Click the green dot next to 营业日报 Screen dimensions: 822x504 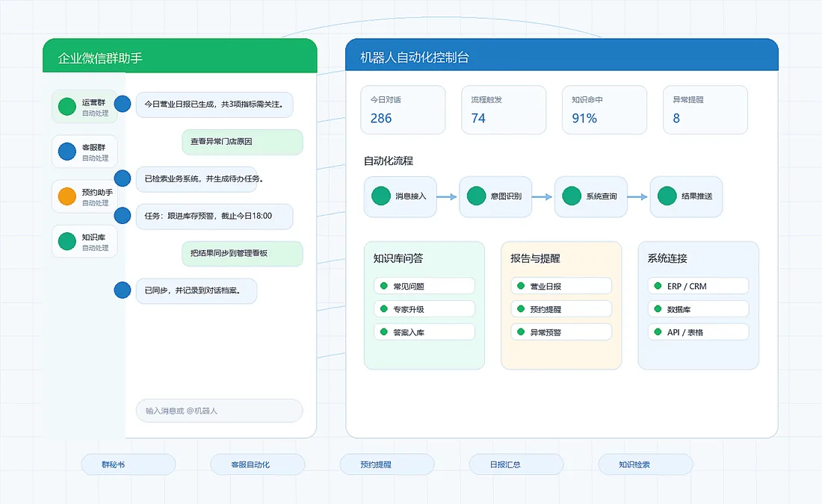point(521,285)
